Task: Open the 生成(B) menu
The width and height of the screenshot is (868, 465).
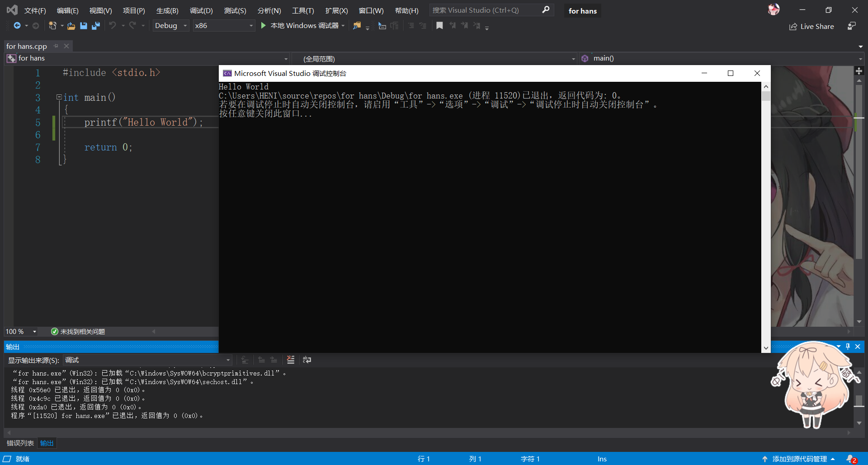Action: click(167, 10)
